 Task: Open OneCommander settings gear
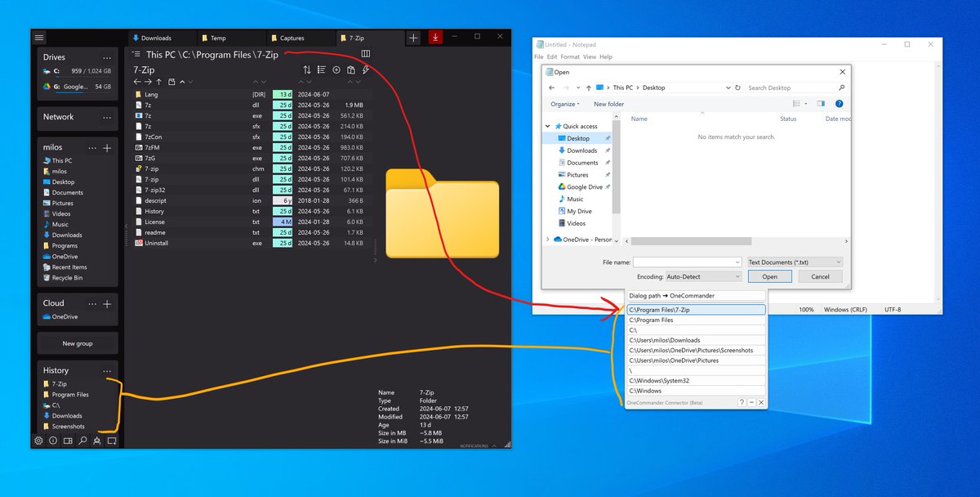point(38,441)
